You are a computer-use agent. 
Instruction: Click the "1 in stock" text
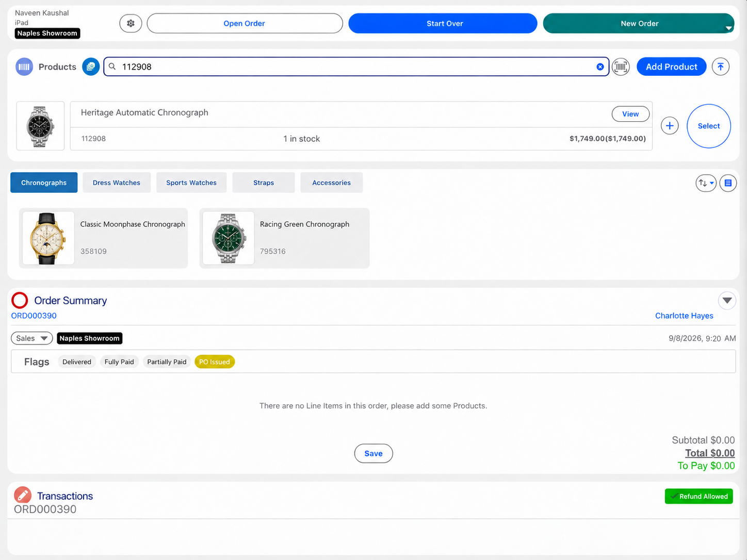pos(301,139)
